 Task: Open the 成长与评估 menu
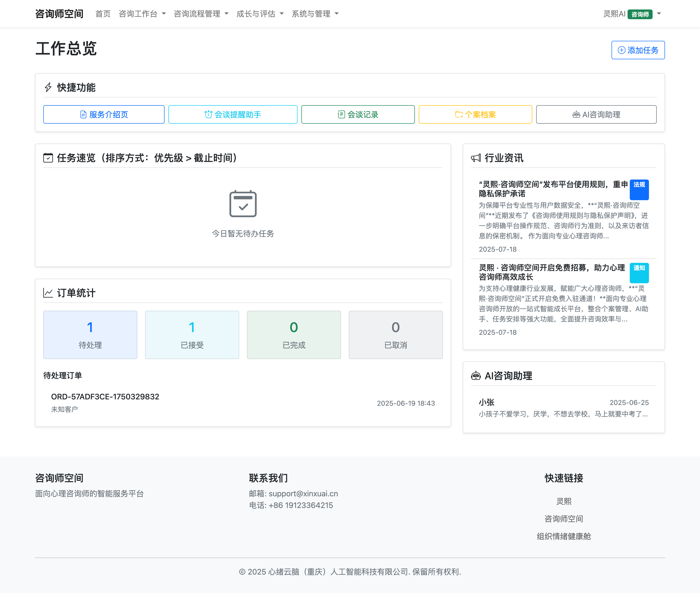(x=260, y=14)
